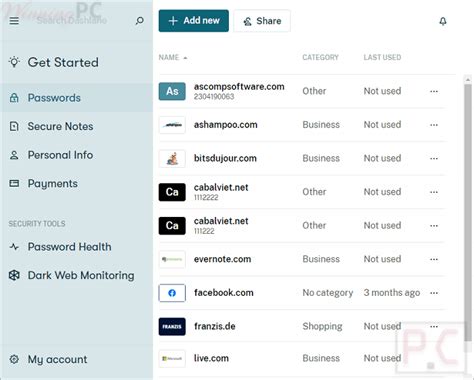Open the hamburger menu icon
This screenshot has height=380, width=474.
coord(14,21)
